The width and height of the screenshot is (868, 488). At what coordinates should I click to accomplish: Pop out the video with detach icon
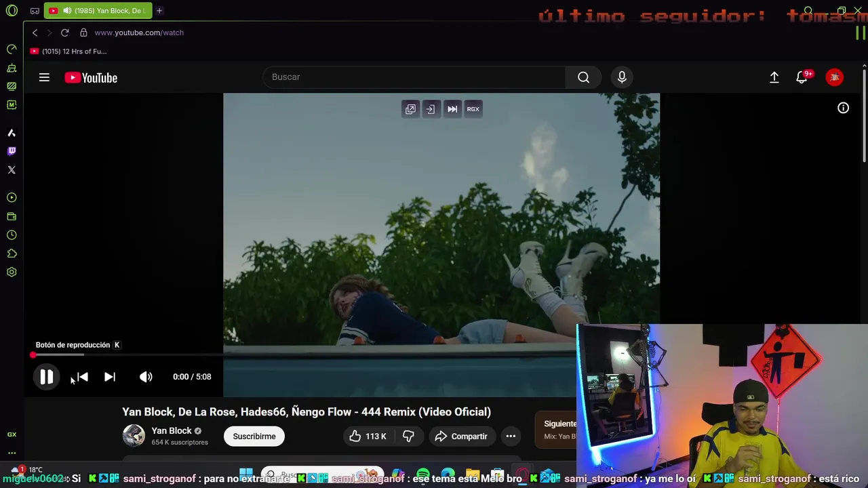click(410, 109)
